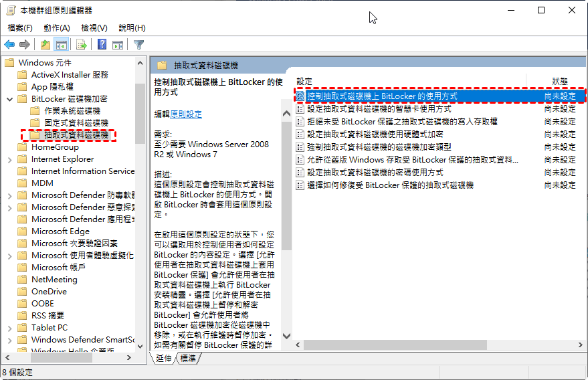Select Microsoft 帳戶 in the tree

pos(58,268)
